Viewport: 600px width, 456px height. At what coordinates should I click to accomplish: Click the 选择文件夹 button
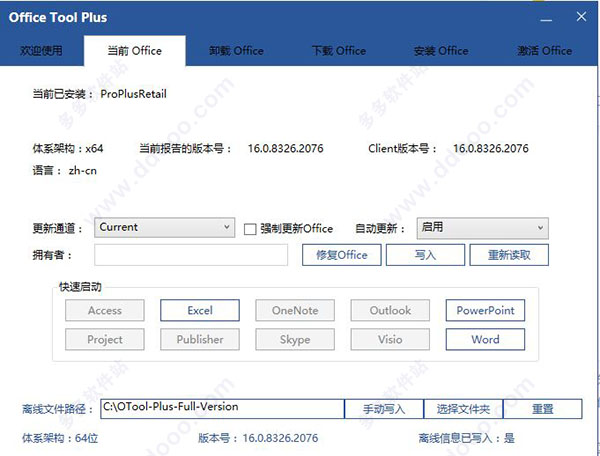[463, 409]
